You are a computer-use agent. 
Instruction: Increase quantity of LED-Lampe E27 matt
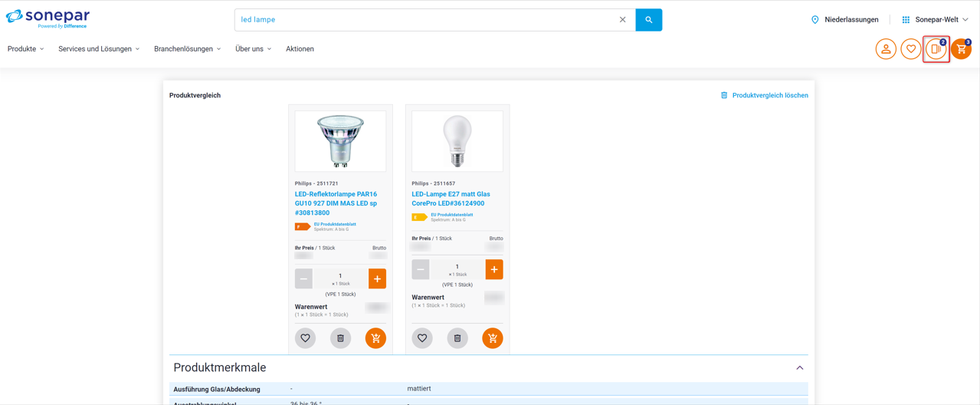[494, 269]
